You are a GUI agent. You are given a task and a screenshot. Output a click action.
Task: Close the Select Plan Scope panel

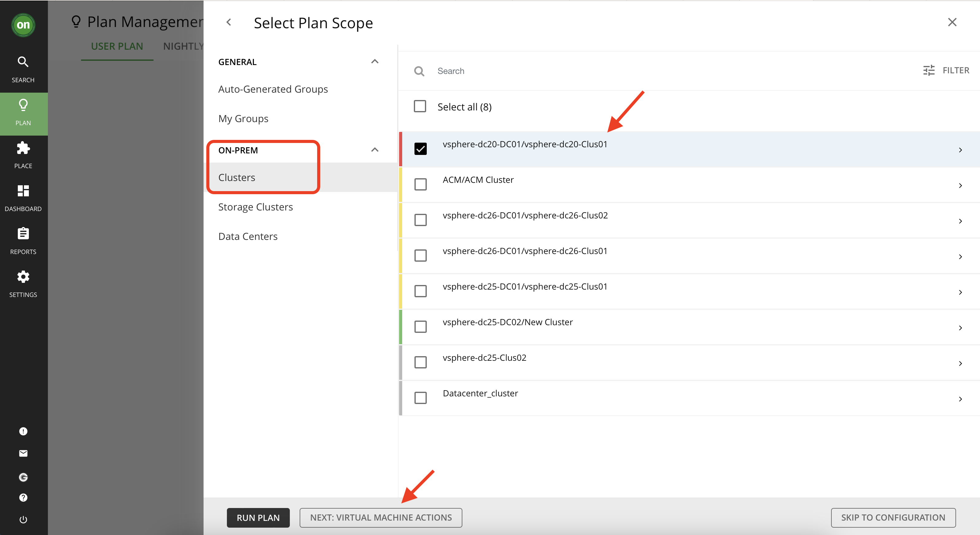pos(952,22)
